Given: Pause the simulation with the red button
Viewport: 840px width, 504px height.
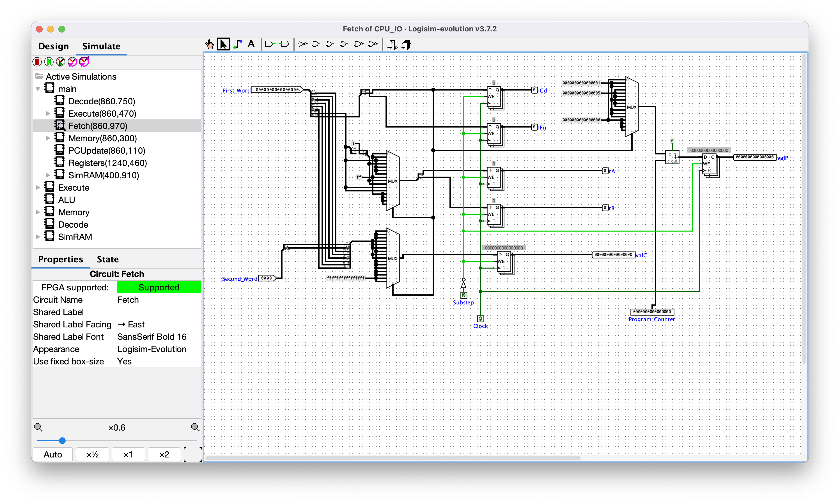Looking at the screenshot, I should click(x=37, y=62).
